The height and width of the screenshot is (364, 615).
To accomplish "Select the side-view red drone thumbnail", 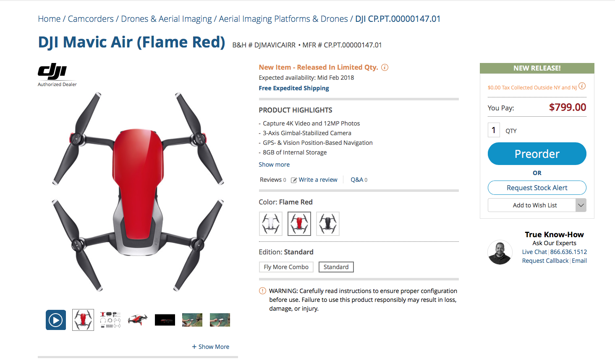I will point(138,320).
